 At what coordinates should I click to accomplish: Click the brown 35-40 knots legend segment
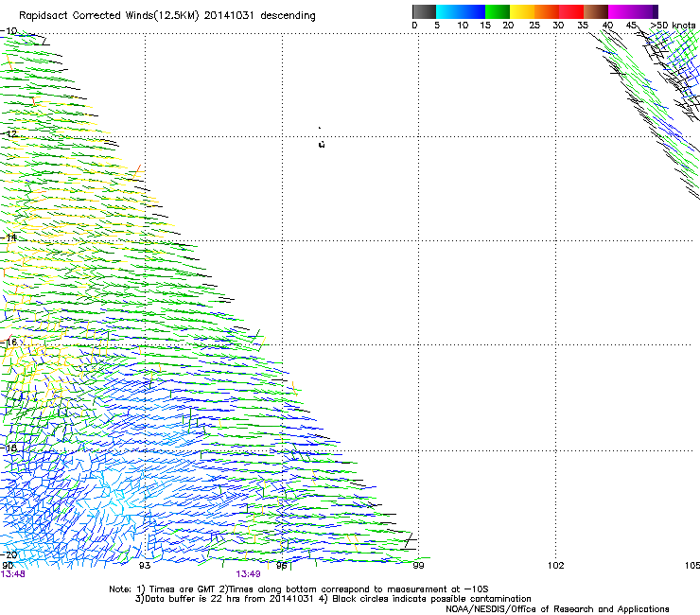tap(596, 11)
